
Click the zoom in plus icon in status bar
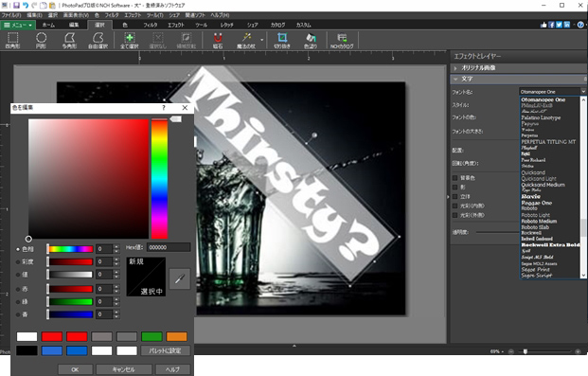point(578,351)
